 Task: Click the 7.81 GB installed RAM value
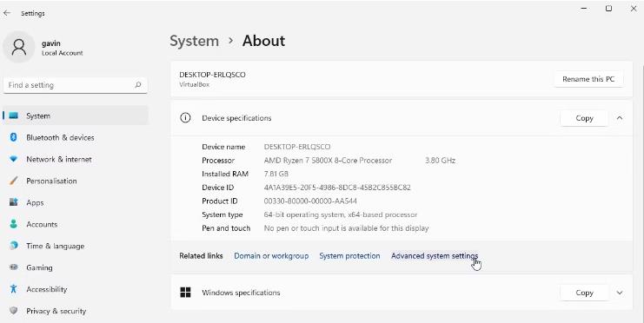(x=276, y=174)
